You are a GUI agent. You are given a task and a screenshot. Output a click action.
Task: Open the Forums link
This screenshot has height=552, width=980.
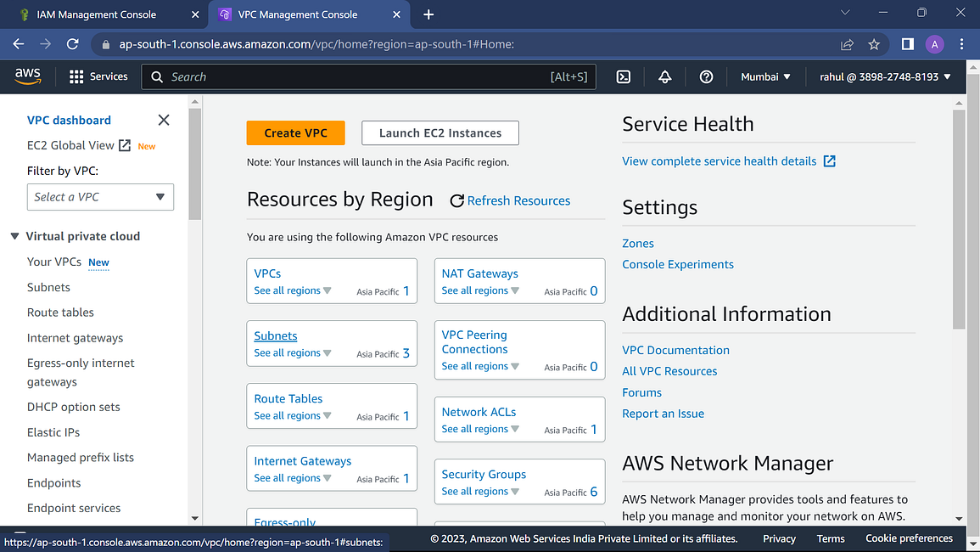[641, 392]
